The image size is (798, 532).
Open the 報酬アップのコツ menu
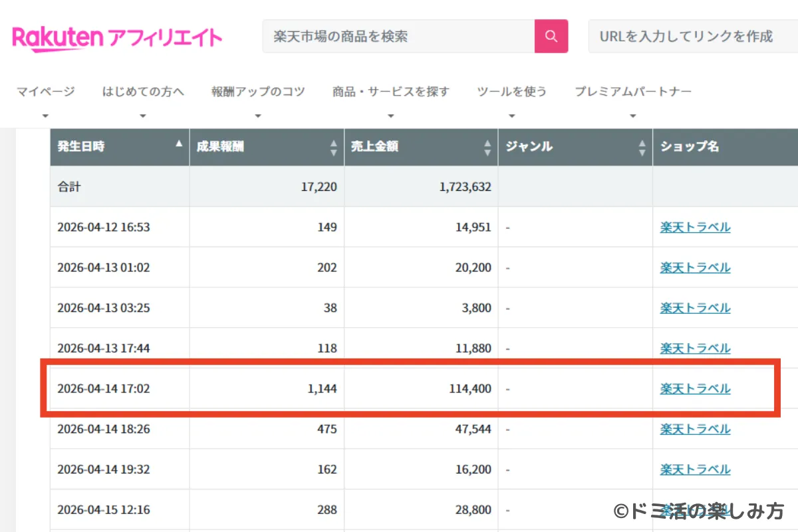point(258,92)
